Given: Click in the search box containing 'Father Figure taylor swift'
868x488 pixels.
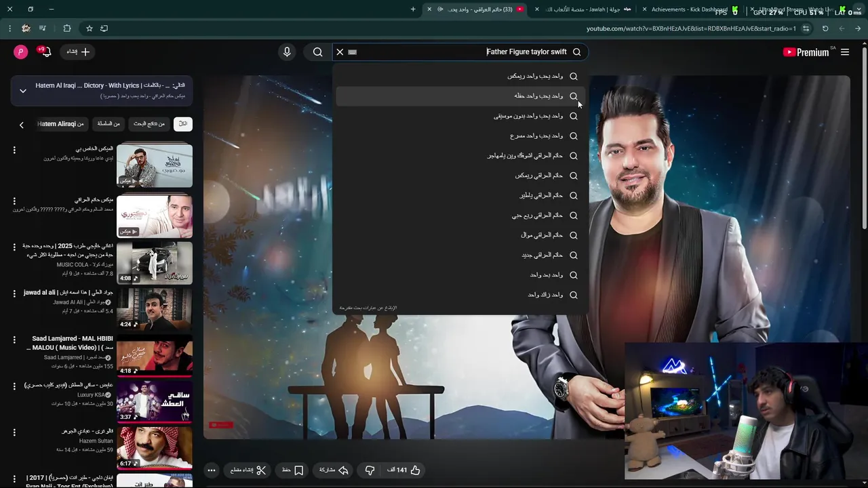Looking at the screenshot, I should click(x=461, y=52).
